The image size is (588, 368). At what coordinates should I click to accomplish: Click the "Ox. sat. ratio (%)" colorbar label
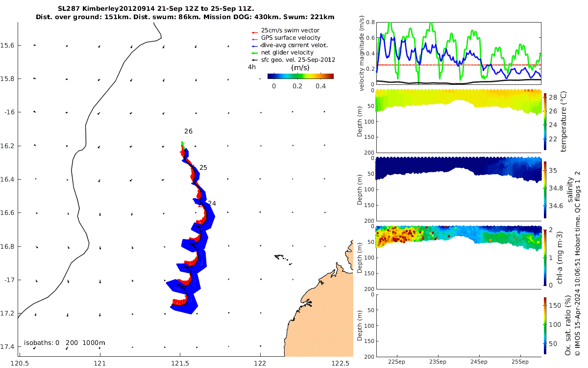[568, 325]
